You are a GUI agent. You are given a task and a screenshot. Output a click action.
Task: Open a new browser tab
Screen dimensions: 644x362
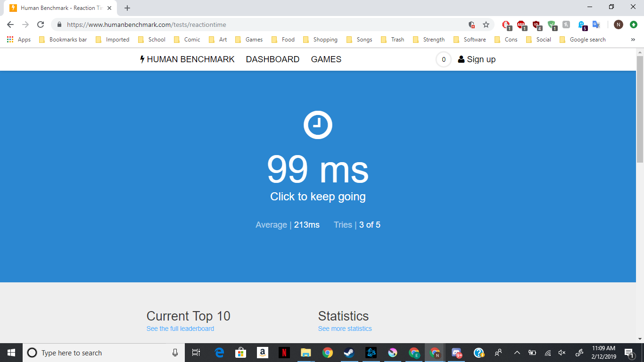[127, 8]
